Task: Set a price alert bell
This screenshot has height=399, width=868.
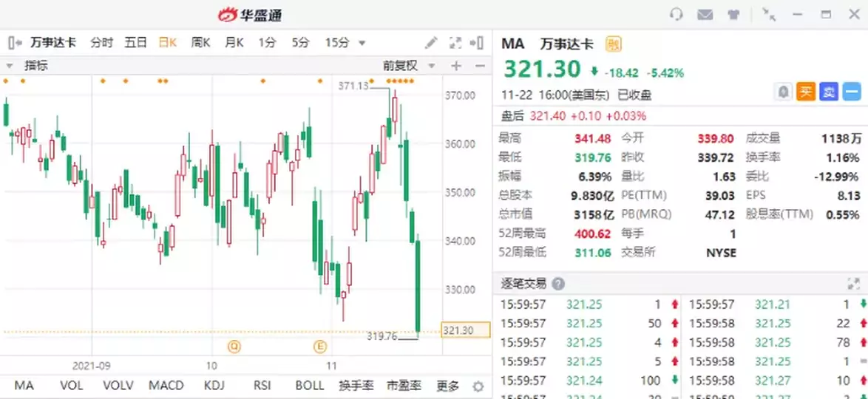Action: click(783, 92)
